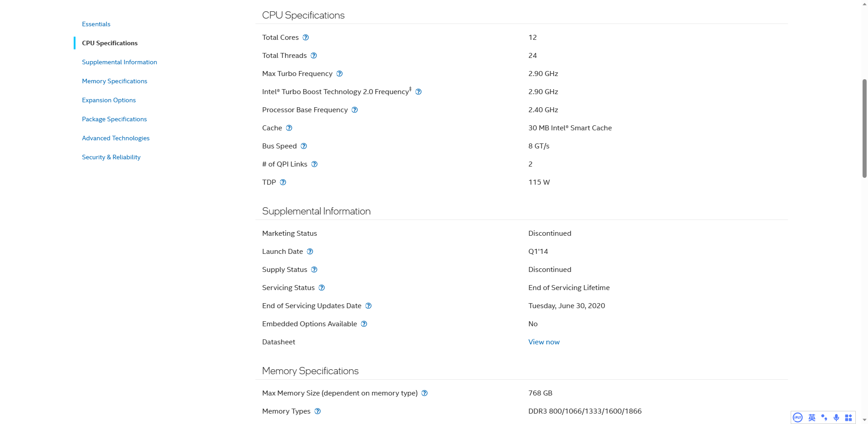
Task: Jump to Expansion Options section
Action: (109, 100)
